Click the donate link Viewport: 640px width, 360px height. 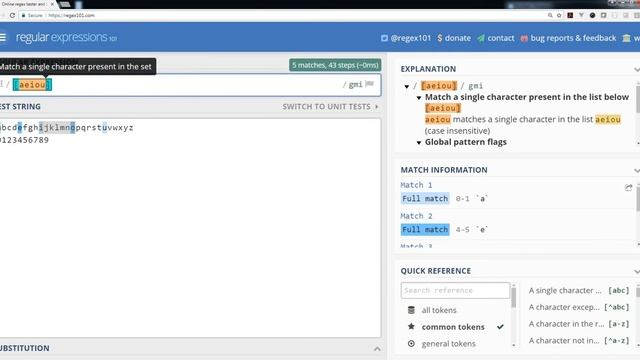tap(458, 38)
